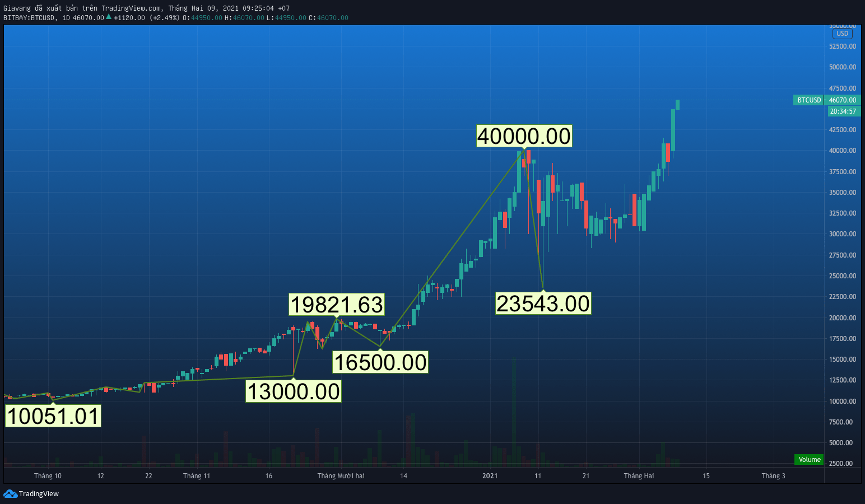The width and height of the screenshot is (865, 504).
Task: Click the TradingView brand name text
Action: click(x=39, y=493)
